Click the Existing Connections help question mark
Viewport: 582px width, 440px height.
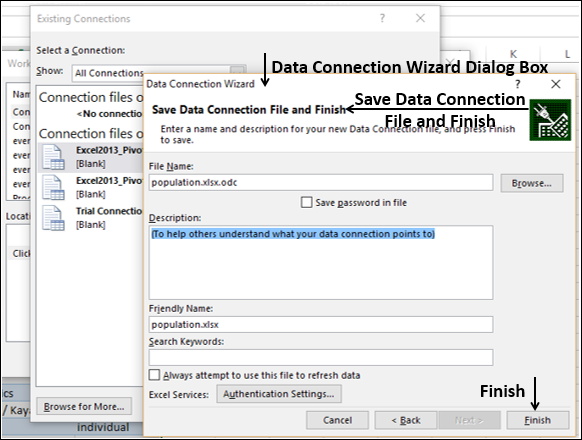[x=382, y=18]
